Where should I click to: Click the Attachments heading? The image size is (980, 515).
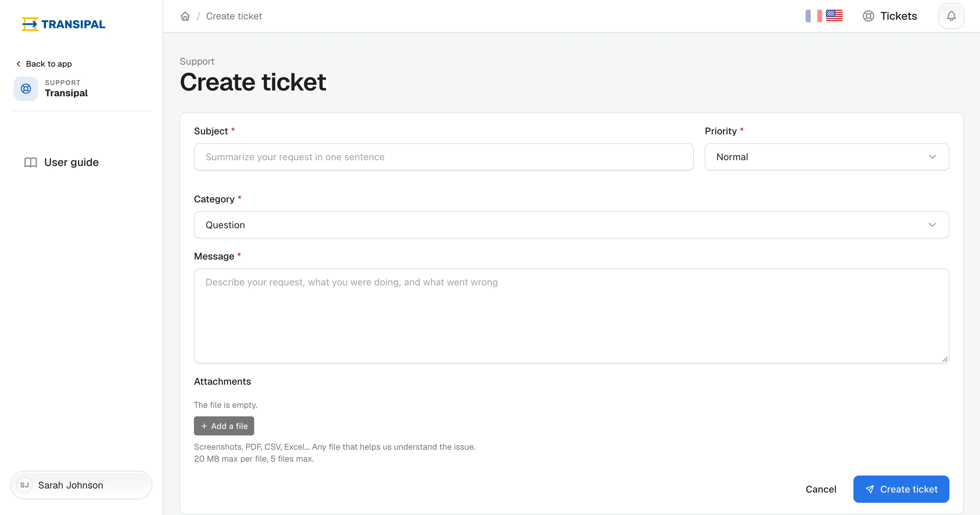pos(222,382)
